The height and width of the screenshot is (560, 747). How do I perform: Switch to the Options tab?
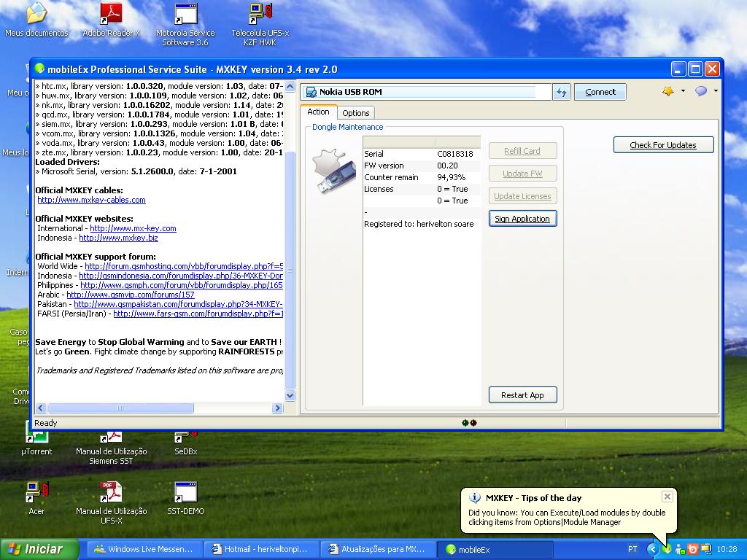[356, 113]
